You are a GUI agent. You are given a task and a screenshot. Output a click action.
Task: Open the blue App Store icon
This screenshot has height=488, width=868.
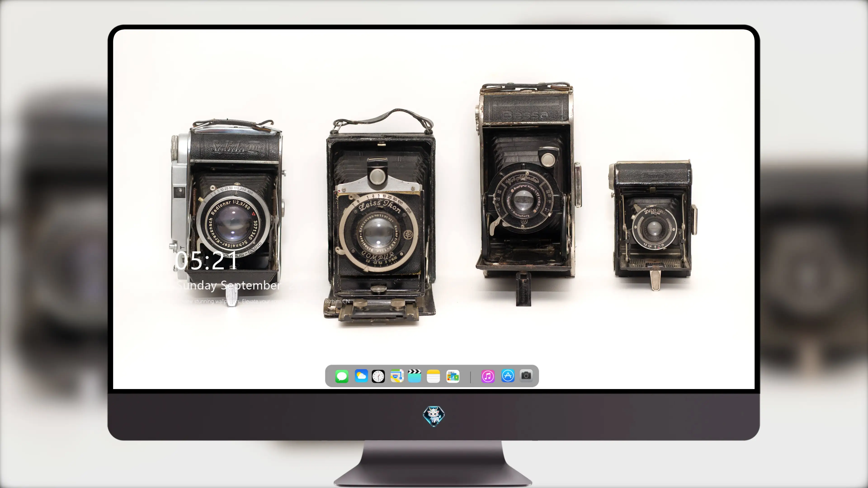point(508,376)
